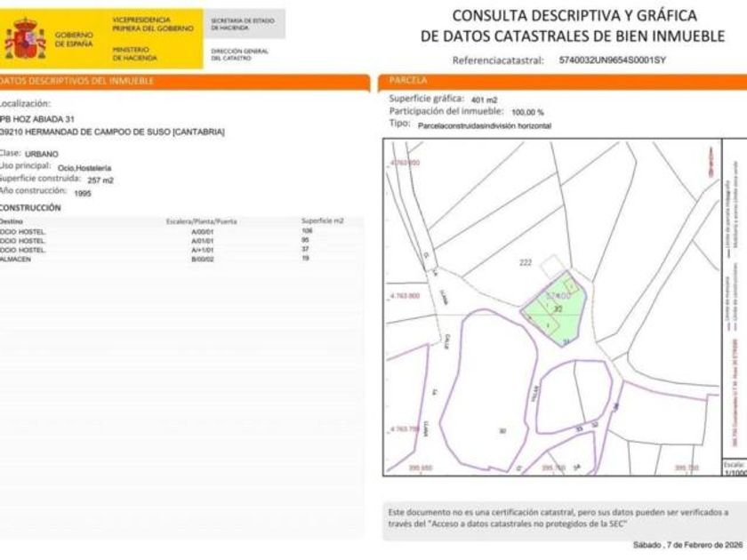Click the Escalera/Planta/Puerta column header
Image resolution: width=747 pixels, height=560 pixels.
201,221
